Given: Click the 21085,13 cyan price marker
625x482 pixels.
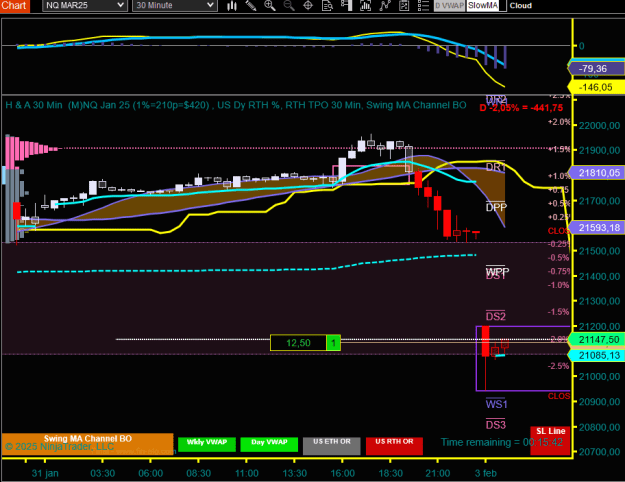Looking at the screenshot, I should (x=597, y=355).
